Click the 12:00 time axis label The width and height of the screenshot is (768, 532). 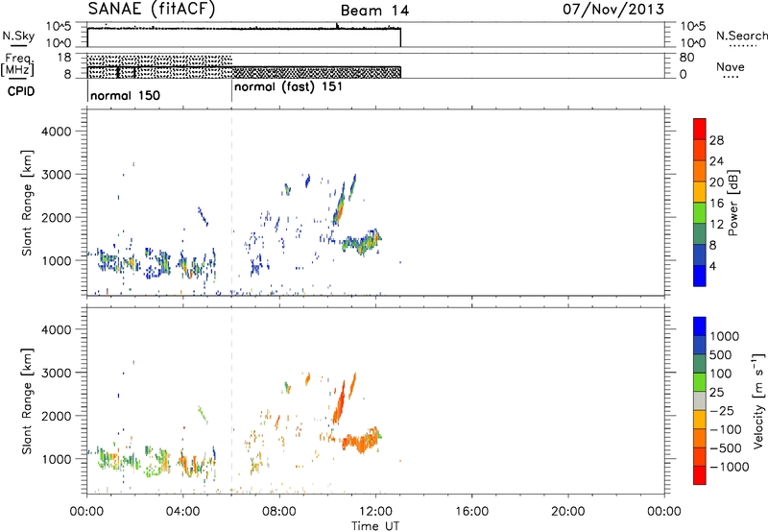(375, 512)
